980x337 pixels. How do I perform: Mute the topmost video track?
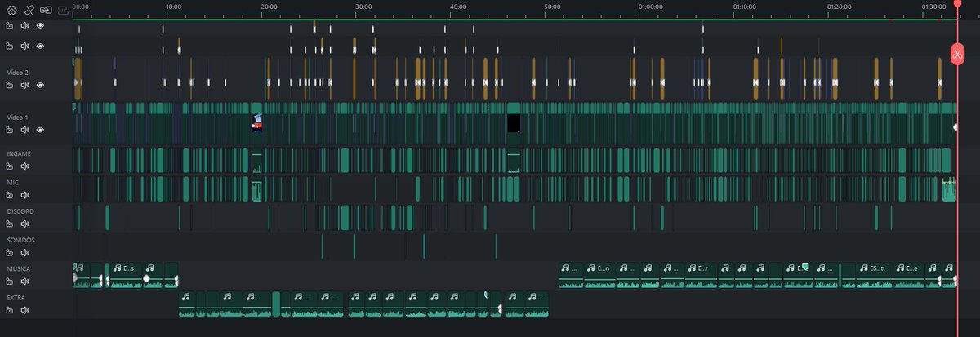[x=24, y=26]
